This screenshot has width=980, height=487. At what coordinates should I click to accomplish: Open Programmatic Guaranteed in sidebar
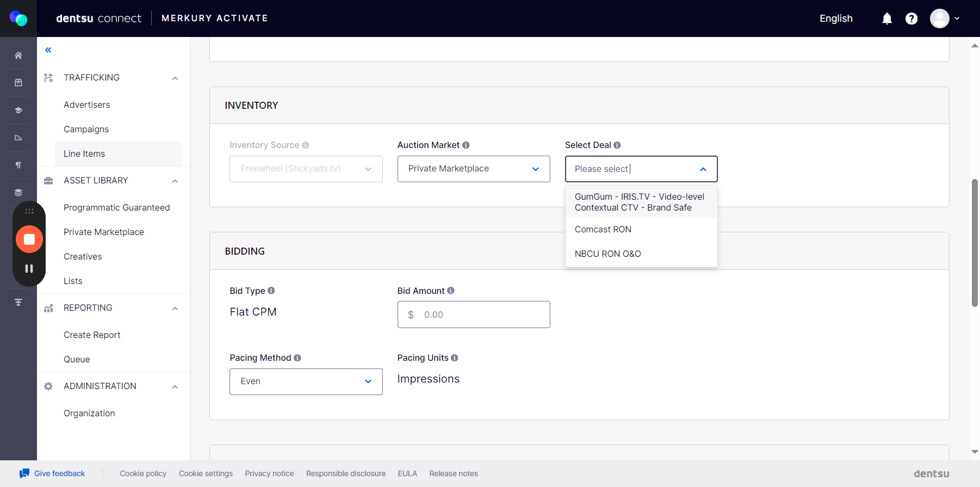click(117, 207)
